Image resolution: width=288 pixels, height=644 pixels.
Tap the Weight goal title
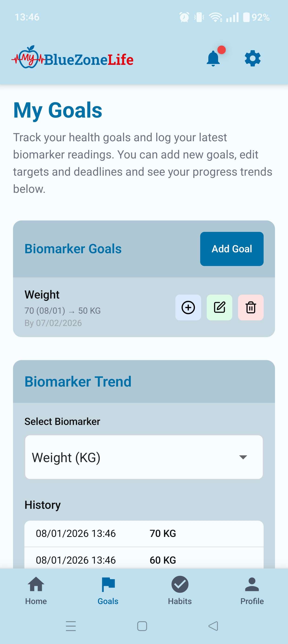pyautogui.click(x=42, y=295)
